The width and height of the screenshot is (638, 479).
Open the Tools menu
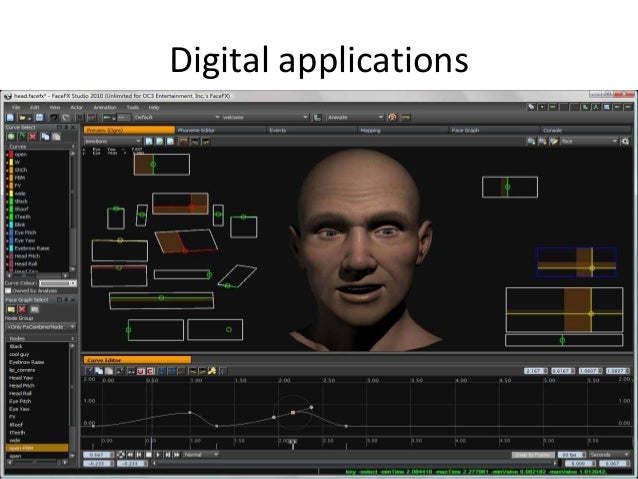133,107
